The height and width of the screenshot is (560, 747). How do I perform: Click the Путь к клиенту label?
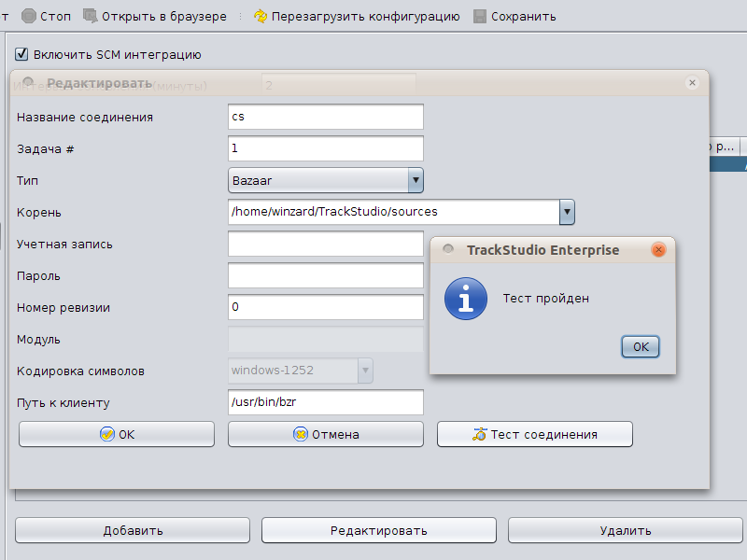coord(63,403)
